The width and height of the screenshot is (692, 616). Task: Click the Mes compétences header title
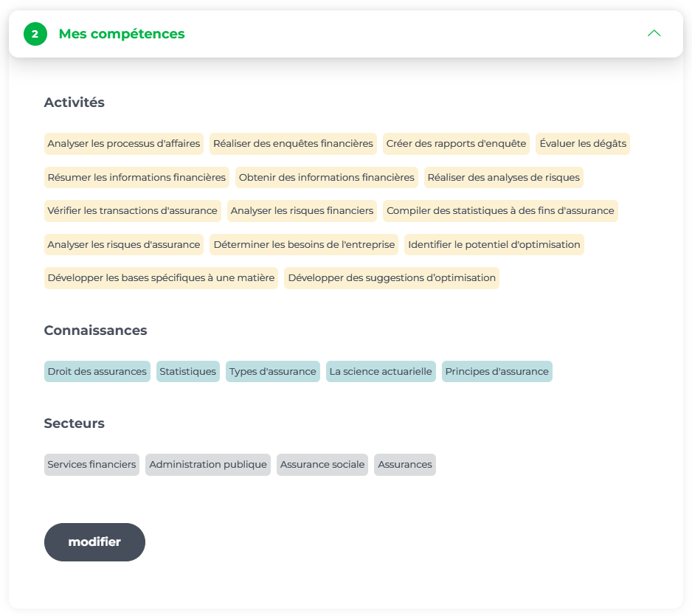click(x=122, y=34)
